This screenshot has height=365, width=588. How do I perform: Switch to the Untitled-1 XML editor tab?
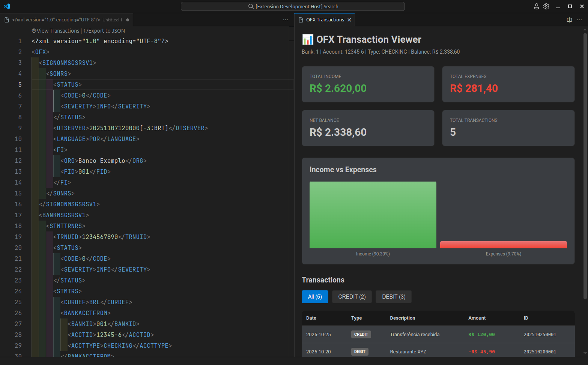pyautogui.click(x=66, y=20)
